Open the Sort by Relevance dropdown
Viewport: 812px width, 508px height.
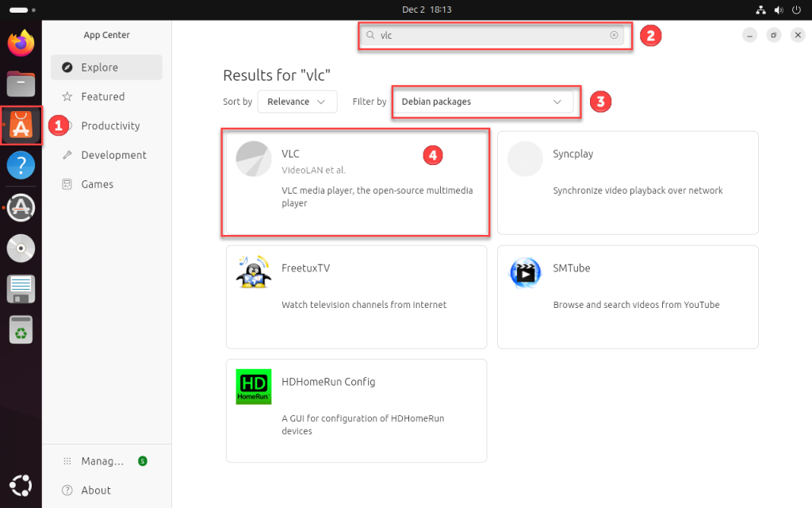[x=297, y=102]
